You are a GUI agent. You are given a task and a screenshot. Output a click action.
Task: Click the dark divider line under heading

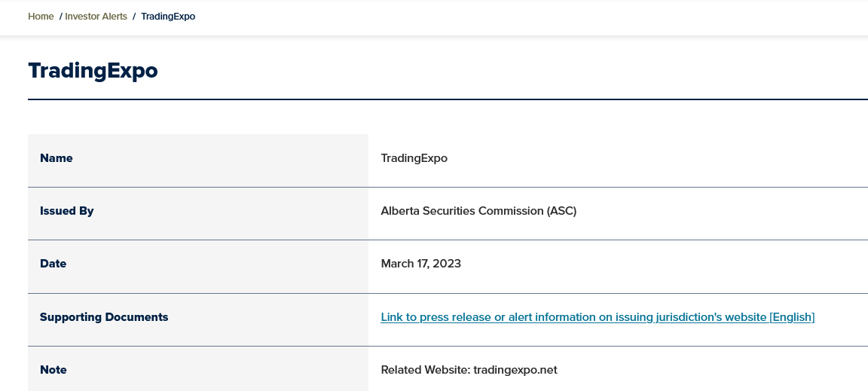click(x=448, y=99)
